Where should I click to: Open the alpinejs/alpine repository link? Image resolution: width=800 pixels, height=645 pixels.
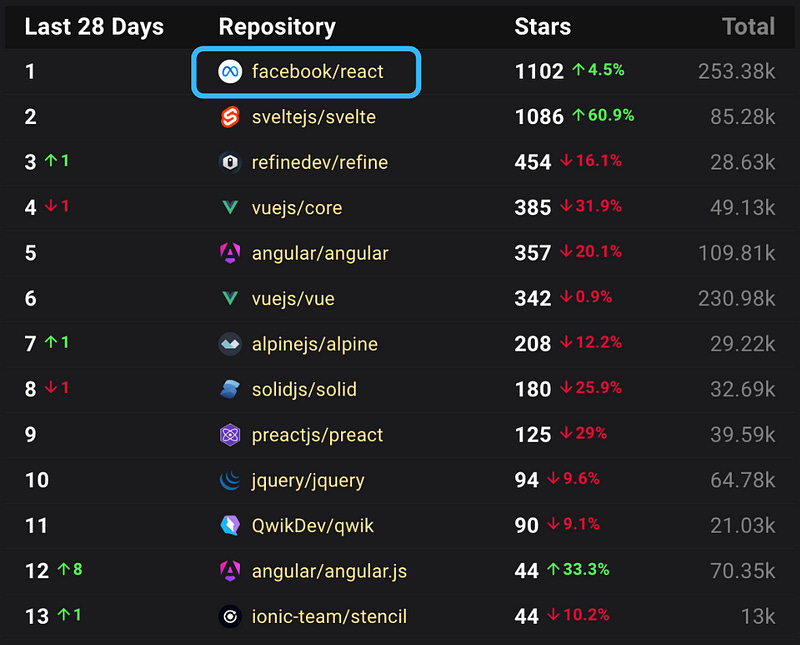coord(315,344)
